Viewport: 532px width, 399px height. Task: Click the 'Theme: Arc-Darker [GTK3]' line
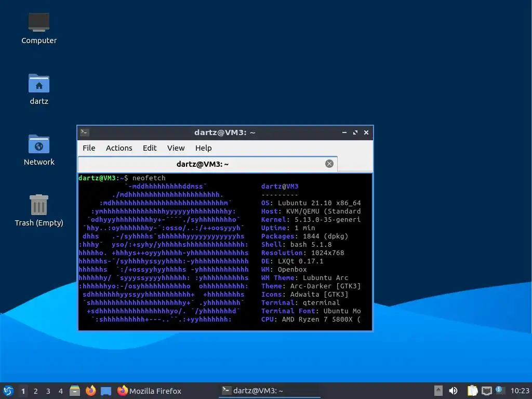pyautogui.click(x=311, y=286)
